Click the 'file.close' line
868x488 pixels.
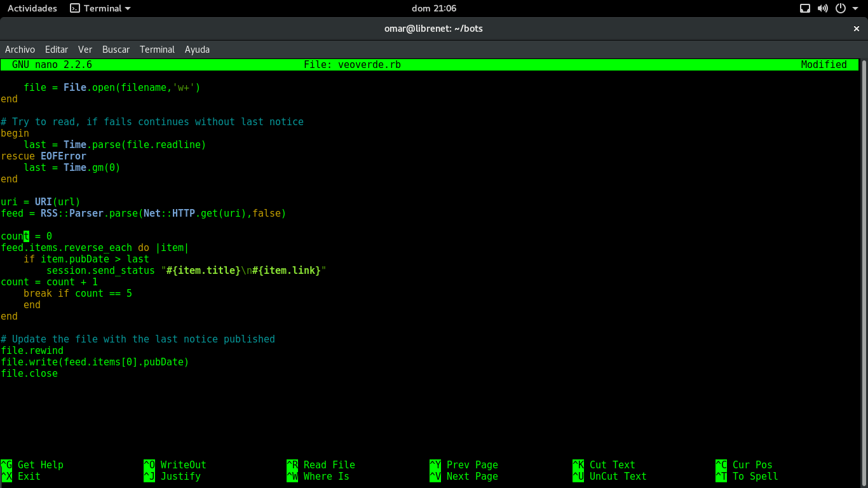[29, 374]
